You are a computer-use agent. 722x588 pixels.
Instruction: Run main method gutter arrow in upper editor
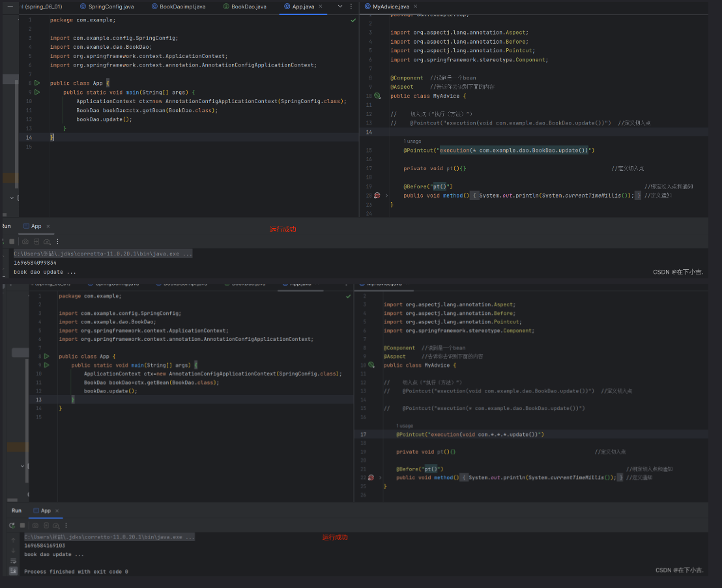tap(37, 92)
